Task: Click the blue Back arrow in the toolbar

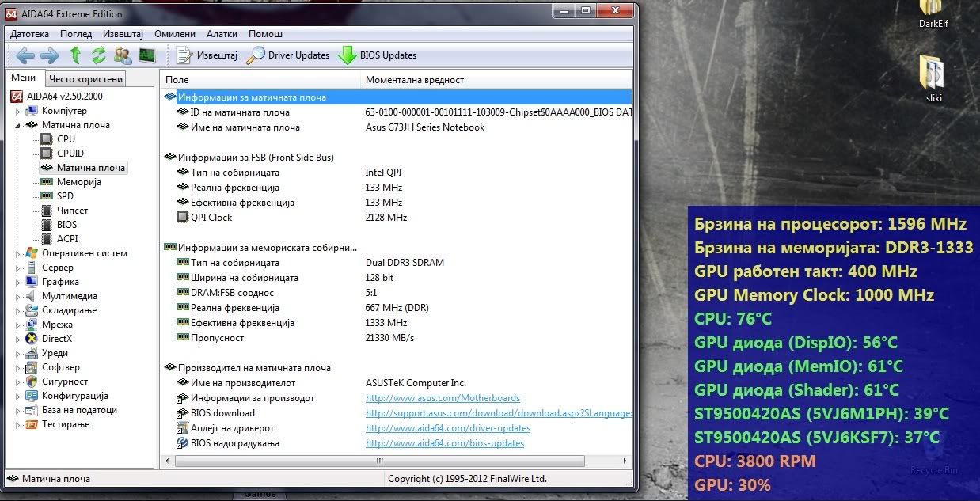Action: point(25,55)
